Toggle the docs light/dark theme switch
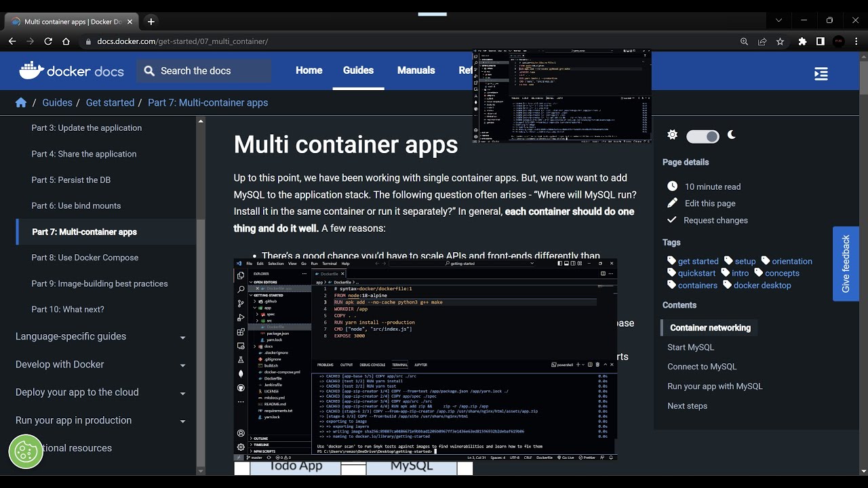868x488 pixels. pyautogui.click(x=703, y=136)
